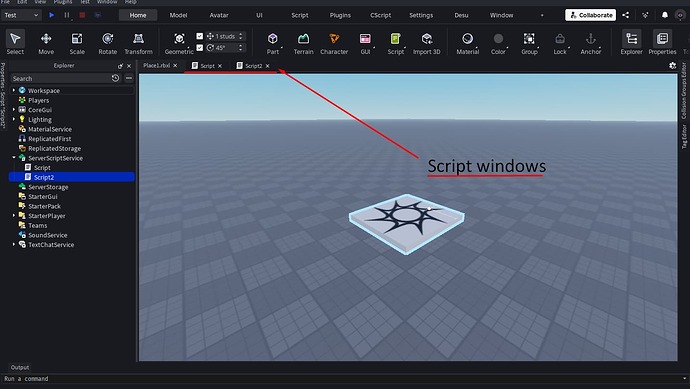This screenshot has height=389, width=690.
Task: Insert a GUI element
Action: 365,43
